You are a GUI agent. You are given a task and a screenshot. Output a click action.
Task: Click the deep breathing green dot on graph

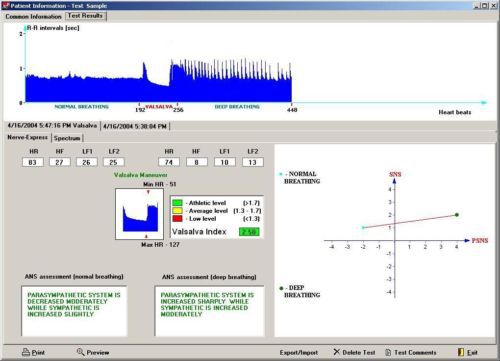pos(457,215)
